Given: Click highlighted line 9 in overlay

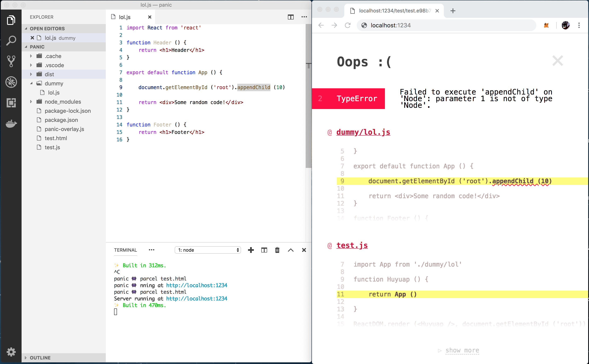Looking at the screenshot, I should (x=462, y=181).
